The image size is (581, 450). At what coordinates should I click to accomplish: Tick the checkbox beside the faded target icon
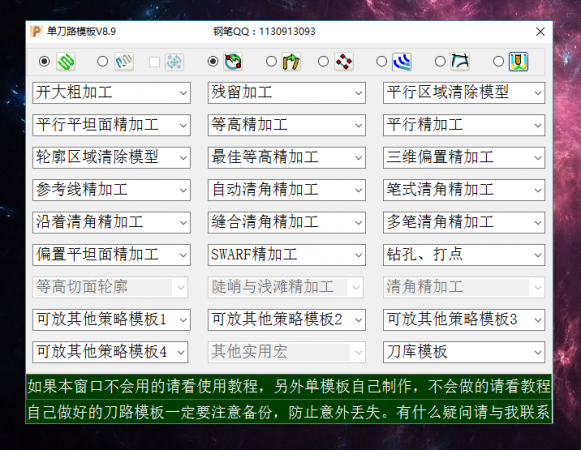tap(154, 62)
